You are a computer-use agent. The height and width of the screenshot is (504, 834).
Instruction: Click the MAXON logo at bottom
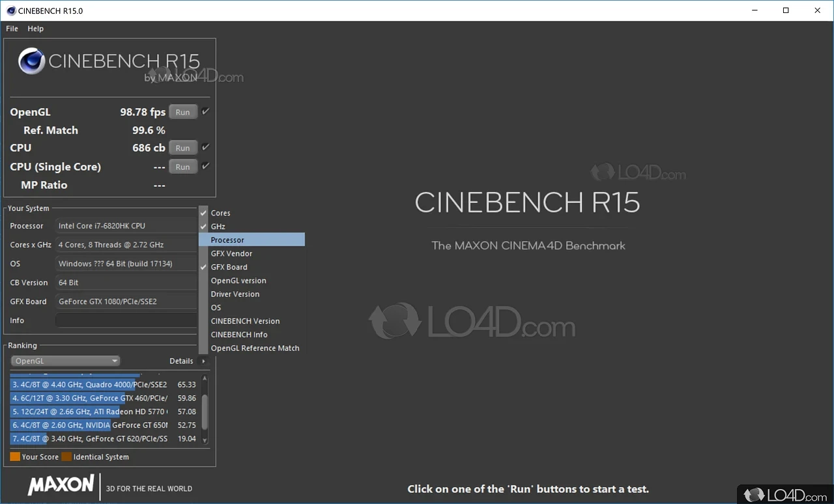click(61, 484)
